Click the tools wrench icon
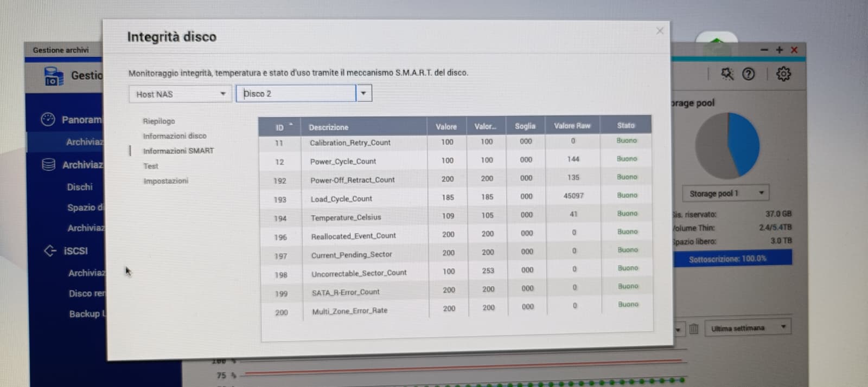Image resolution: width=868 pixels, height=387 pixels. point(727,74)
